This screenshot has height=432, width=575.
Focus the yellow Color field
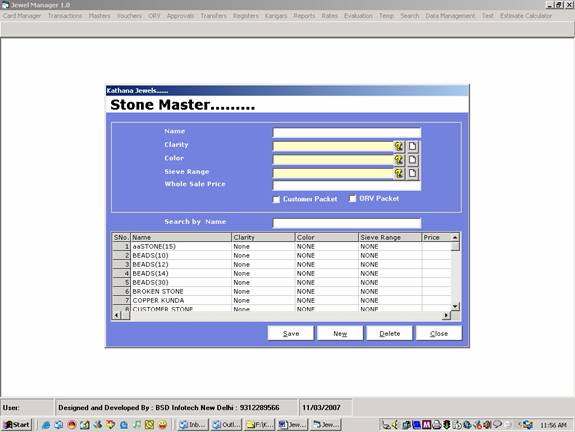coord(333,160)
